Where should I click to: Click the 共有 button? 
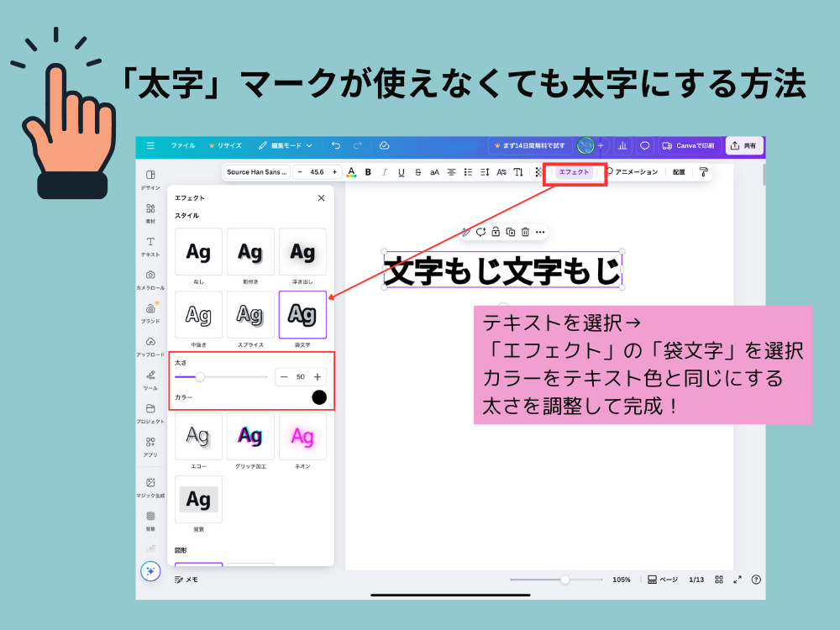click(743, 145)
